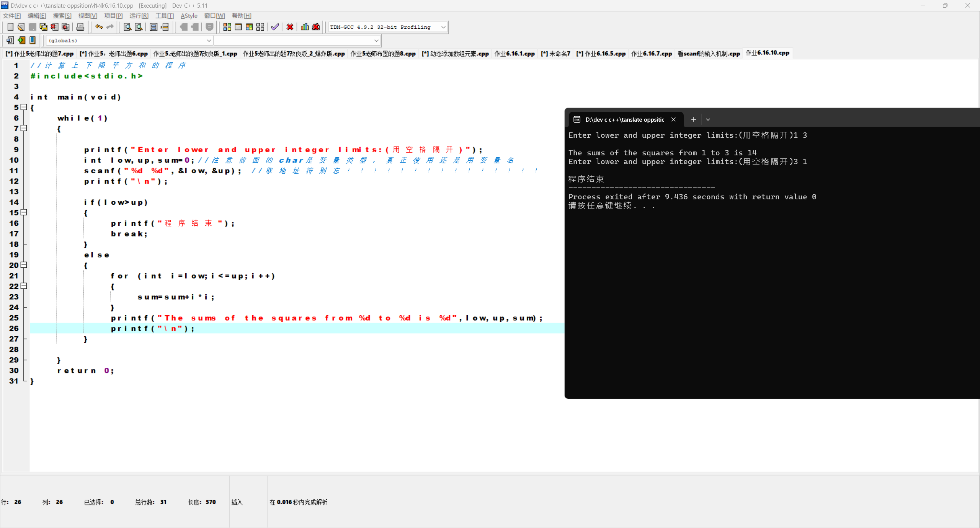Viewport: 980px width, 528px height.
Task: Click the Find magnifier toolbar icon
Action: coord(127,27)
